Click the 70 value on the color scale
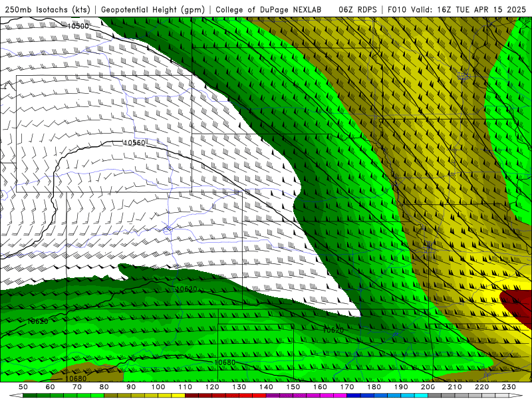The height and width of the screenshot is (399, 532). [77, 387]
